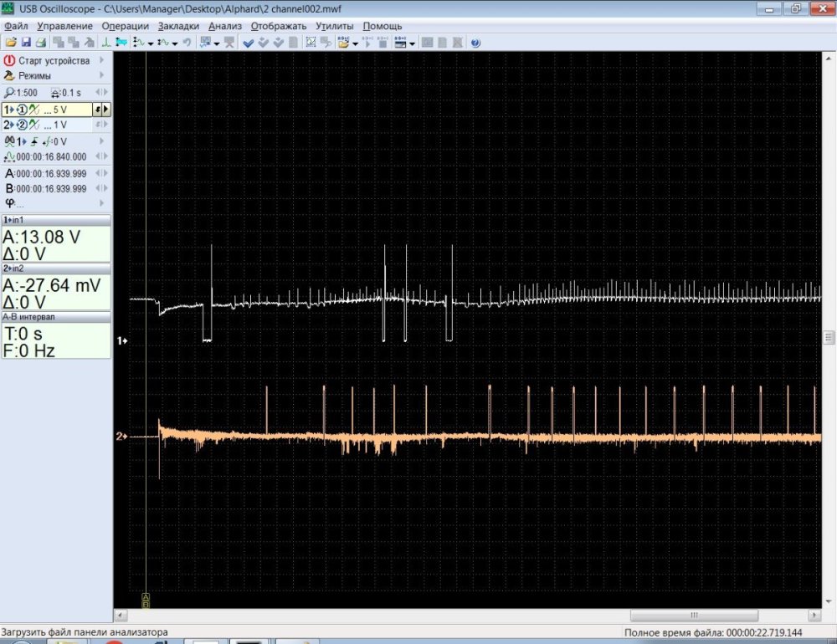The image size is (837, 644).
Task: Open the Анализ menu
Action: (x=225, y=26)
